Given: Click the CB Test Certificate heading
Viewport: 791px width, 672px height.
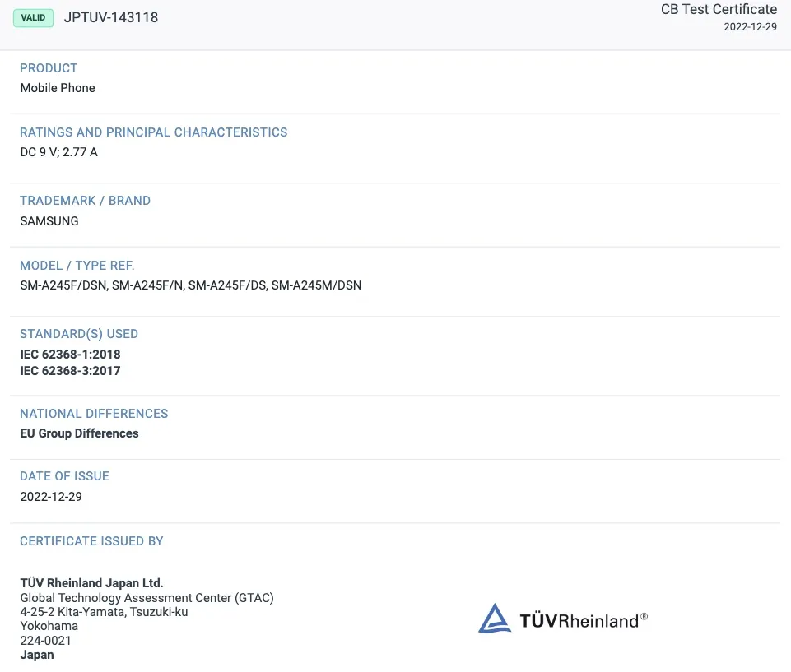Looking at the screenshot, I should [719, 9].
